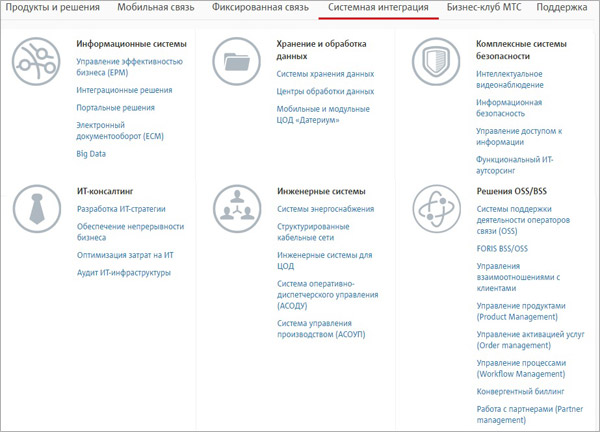Follow Информационная безопасность link
The height and width of the screenshot is (432, 600).
[x=509, y=108]
